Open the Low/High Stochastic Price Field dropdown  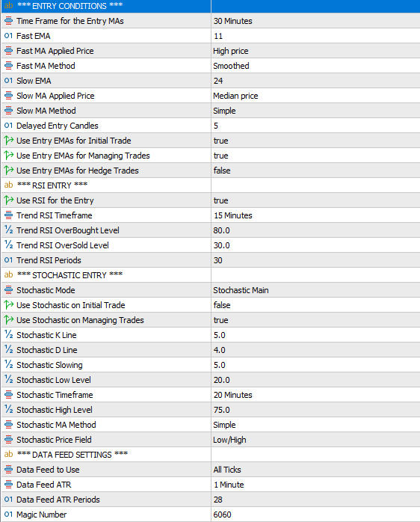click(x=315, y=440)
